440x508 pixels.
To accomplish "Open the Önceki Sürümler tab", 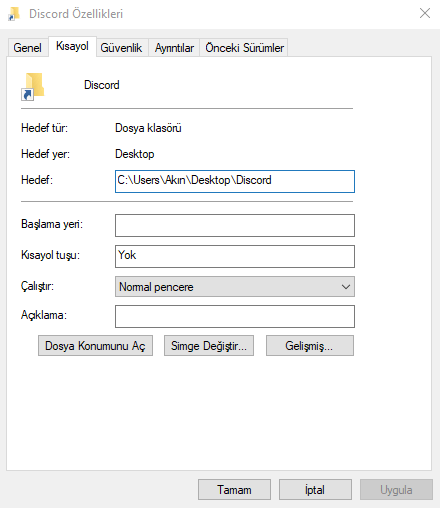I will coord(244,48).
